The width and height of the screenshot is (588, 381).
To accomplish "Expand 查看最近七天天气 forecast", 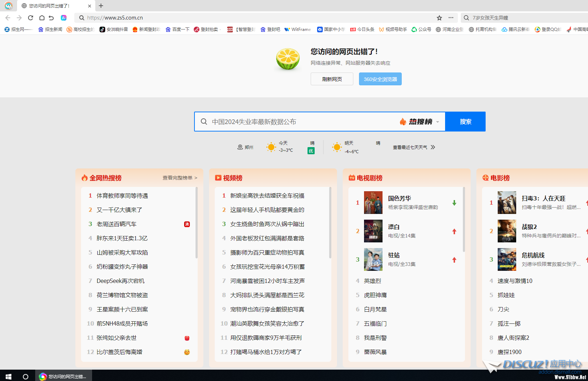I will pos(413,147).
